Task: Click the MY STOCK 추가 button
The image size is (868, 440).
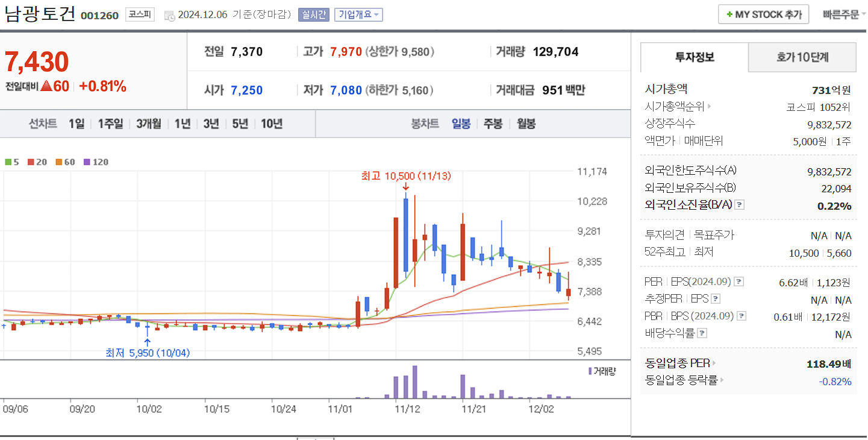Action: pyautogui.click(x=763, y=14)
